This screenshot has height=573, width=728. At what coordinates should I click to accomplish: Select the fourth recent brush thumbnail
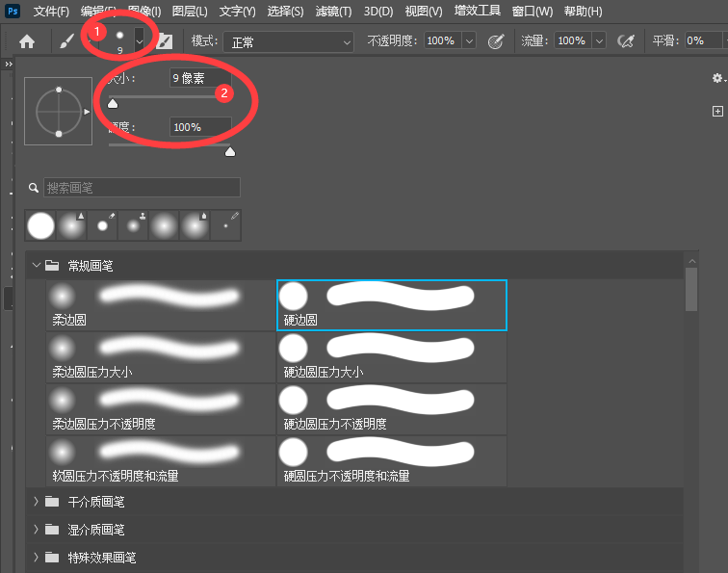pyautogui.click(x=133, y=225)
